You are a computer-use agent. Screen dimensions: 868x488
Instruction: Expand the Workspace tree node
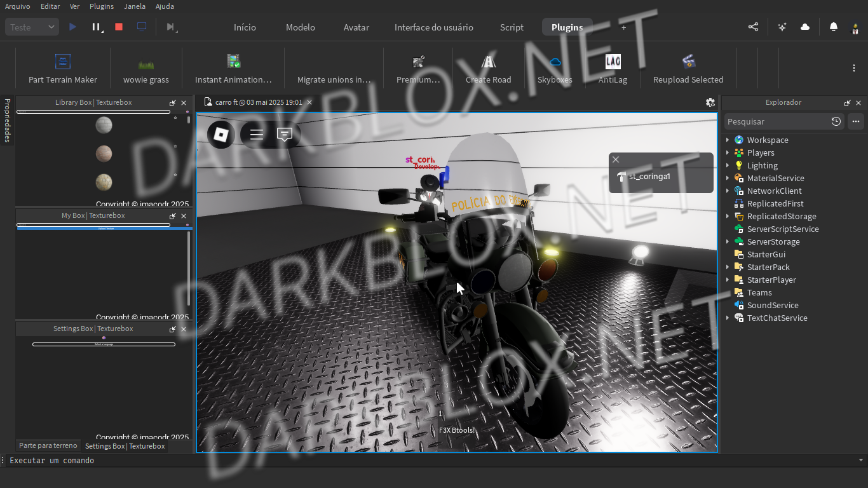[x=728, y=140]
